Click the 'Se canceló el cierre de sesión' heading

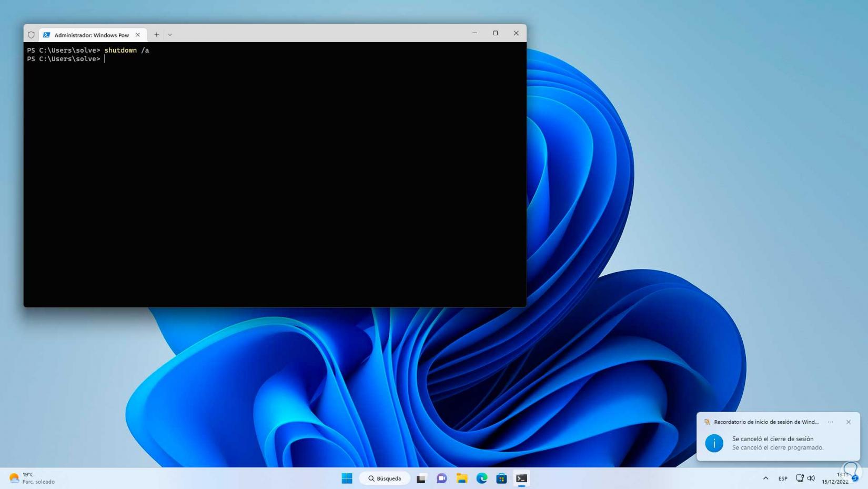click(x=773, y=438)
